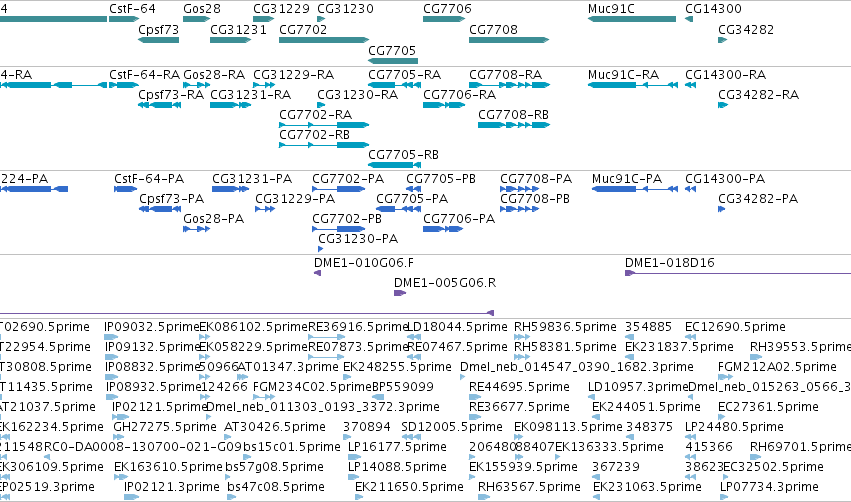
Task: Click EST LP16177.5prime
Action: pos(353,457)
